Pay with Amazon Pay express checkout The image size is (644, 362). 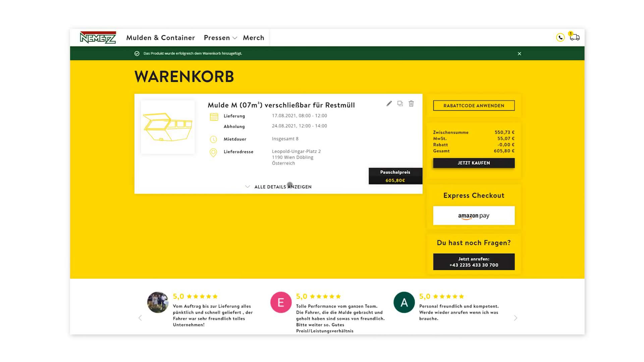(x=474, y=216)
